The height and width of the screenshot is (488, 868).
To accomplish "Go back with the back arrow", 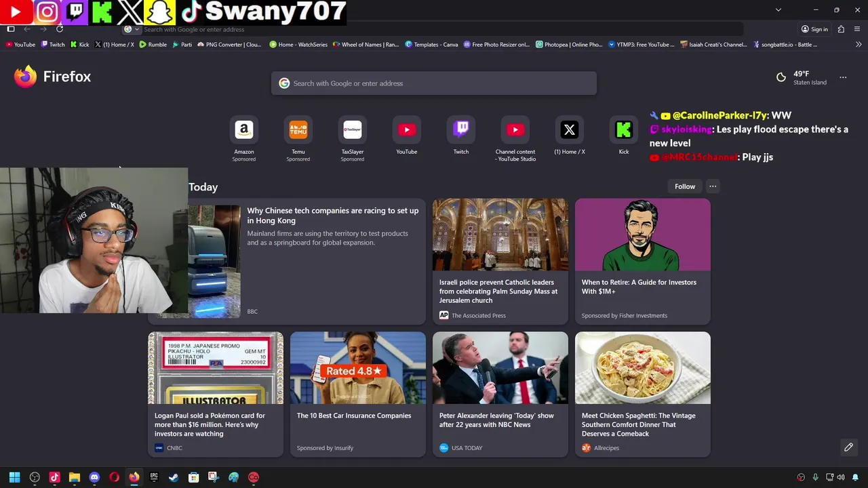I will point(27,29).
